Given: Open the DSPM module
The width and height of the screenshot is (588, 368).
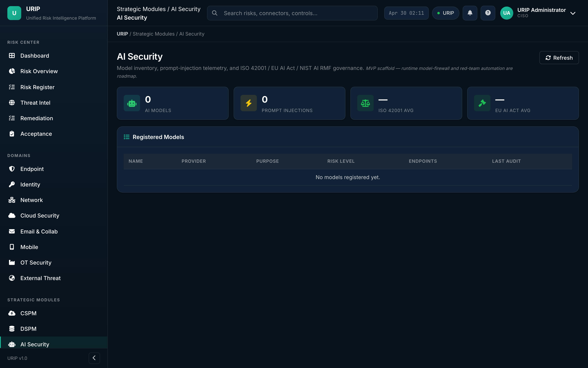Looking at the screenshot, I should pos(54,329).
